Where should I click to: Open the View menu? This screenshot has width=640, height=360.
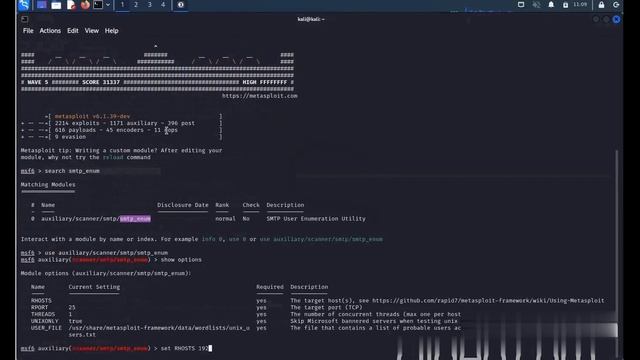pyautogui.click(x=91, y=31)
